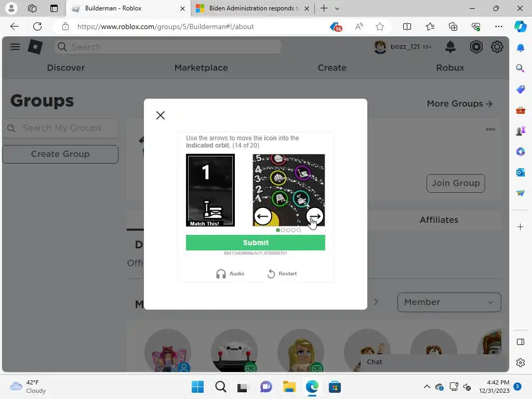Switch to the Affiliates tab
Image resolution: width=532 pixels, height=399 pixels.
439,220
